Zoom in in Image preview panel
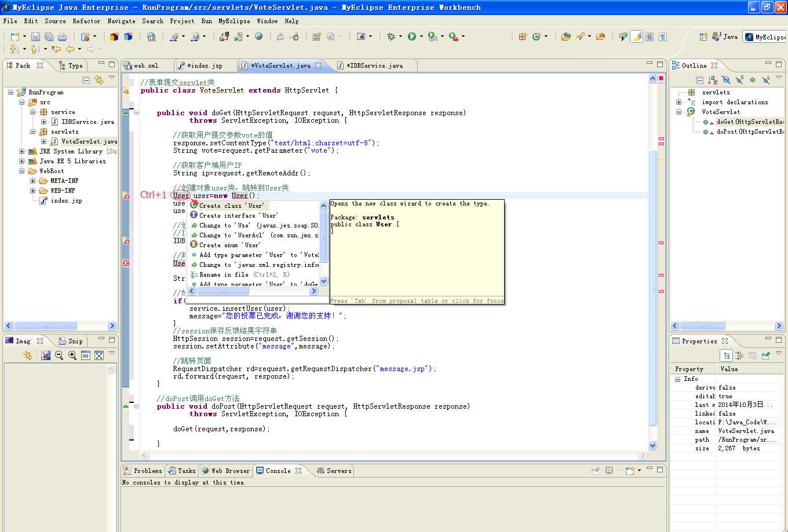The image size is (788, 532). [72, 355]
